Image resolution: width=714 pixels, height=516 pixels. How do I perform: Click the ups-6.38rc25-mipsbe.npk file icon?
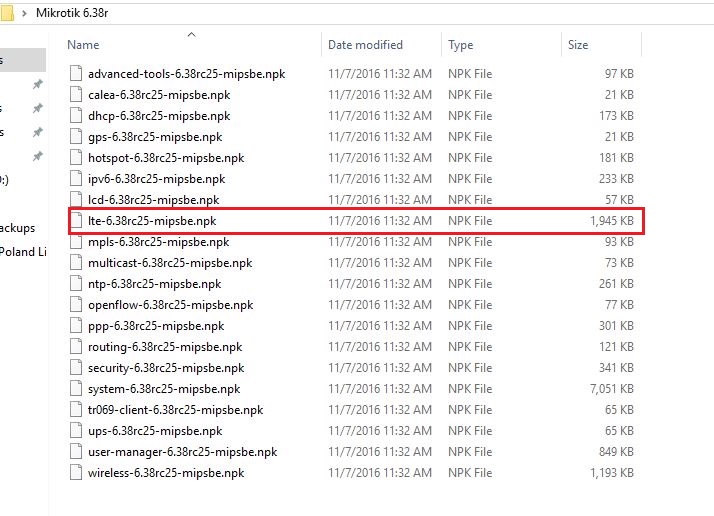(76, 430)
